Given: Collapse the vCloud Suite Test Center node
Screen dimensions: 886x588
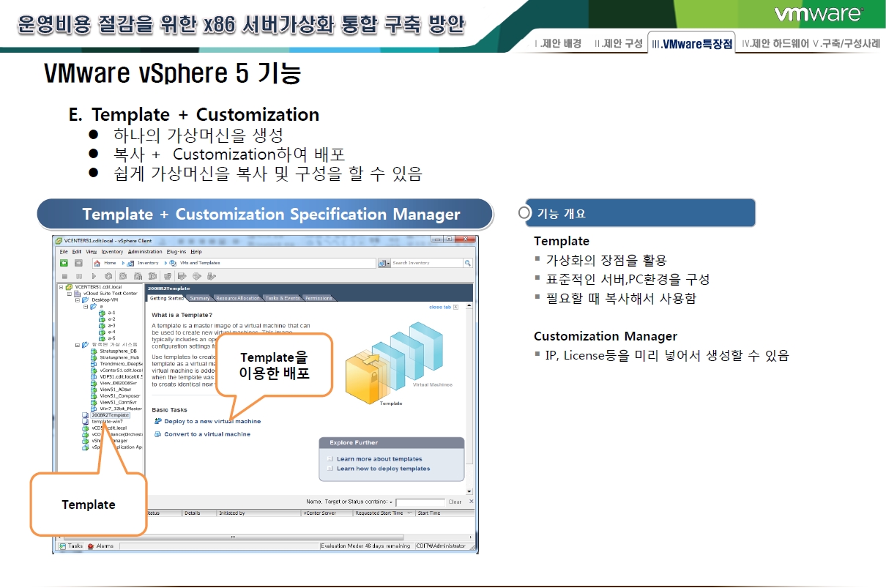Looking at the screenshot, I should 69,293.
